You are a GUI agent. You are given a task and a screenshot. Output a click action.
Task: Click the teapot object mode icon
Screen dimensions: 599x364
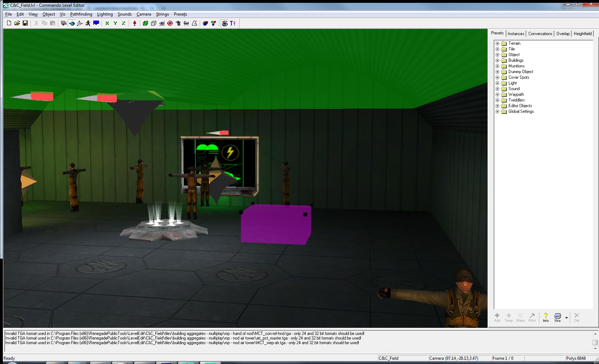point(72,23)
